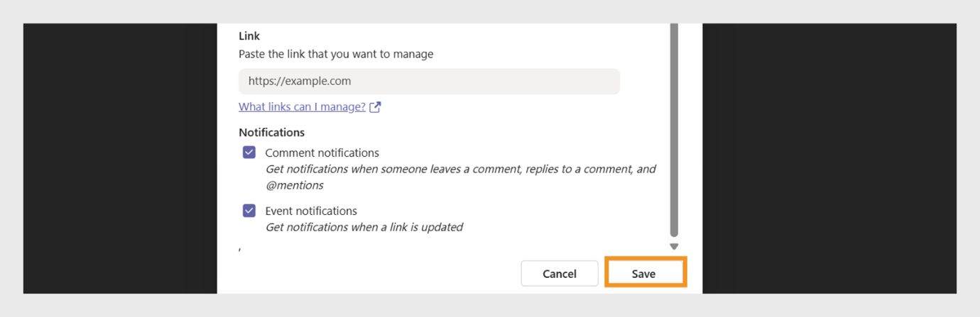Click the Link section heading

[249, 36]
